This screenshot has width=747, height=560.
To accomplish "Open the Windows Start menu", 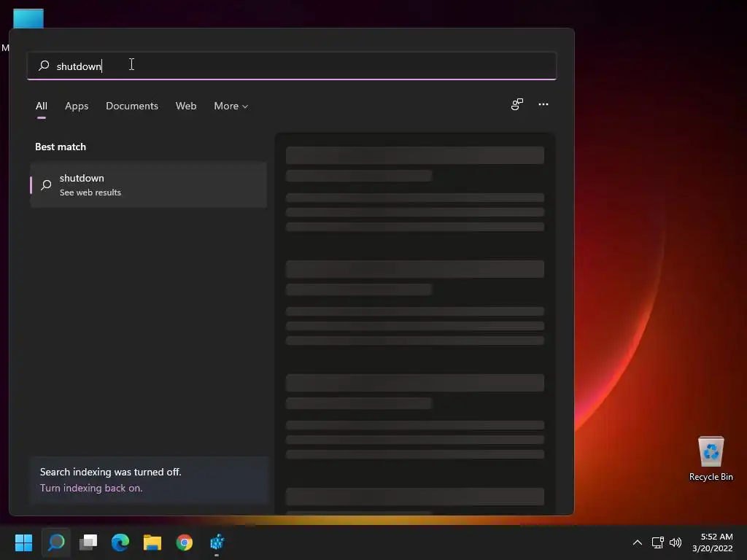I will pyautogui.click(x=23, y=542).
